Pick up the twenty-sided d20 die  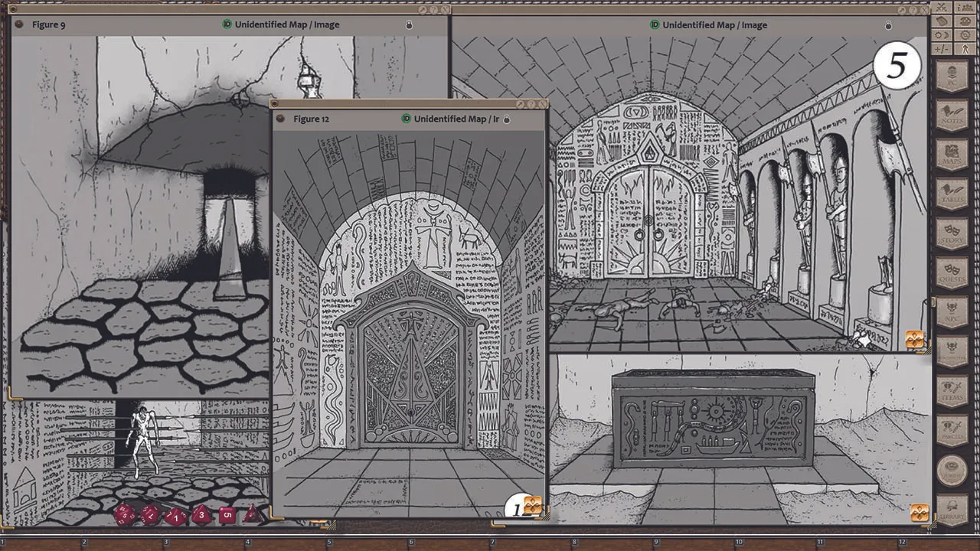pyautogui.click(x=126, y=514)
